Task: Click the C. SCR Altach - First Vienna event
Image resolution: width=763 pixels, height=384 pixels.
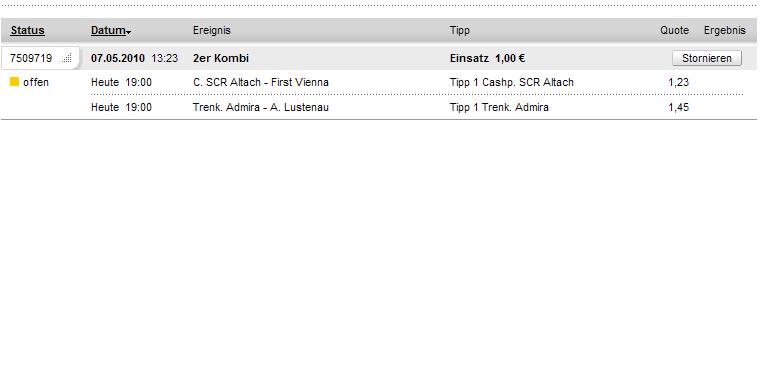Action: click(260, 82)
